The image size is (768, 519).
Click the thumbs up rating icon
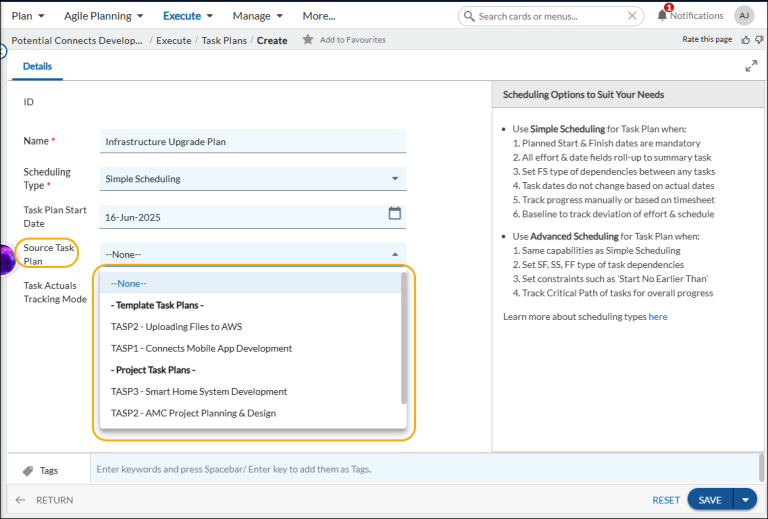pos(745,40)
